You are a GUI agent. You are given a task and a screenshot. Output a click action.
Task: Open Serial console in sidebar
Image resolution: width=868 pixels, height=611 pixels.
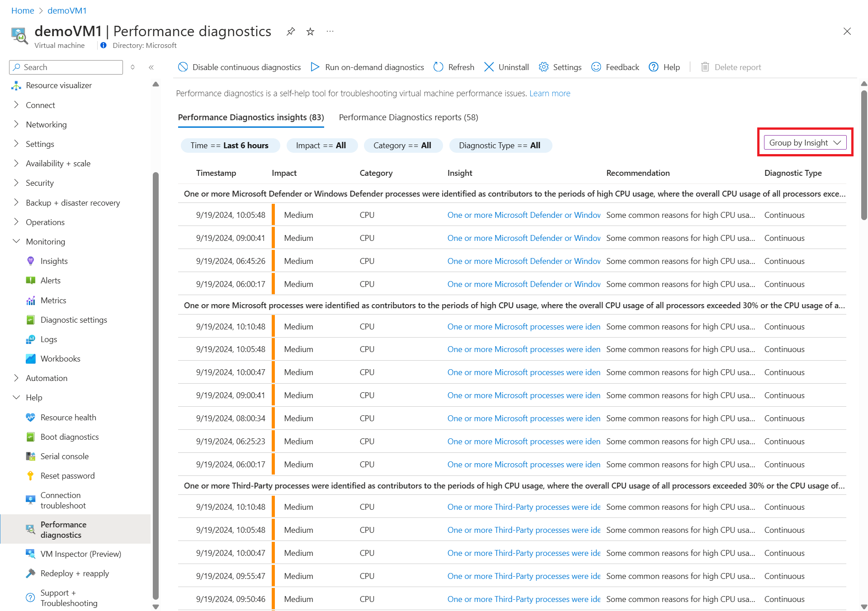(64, 456)
